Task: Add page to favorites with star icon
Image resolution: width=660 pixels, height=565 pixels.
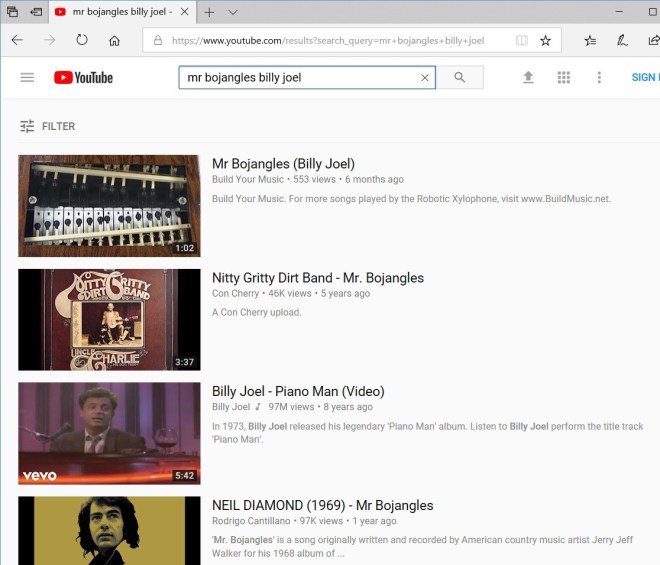Action: [x=546, y=40]
